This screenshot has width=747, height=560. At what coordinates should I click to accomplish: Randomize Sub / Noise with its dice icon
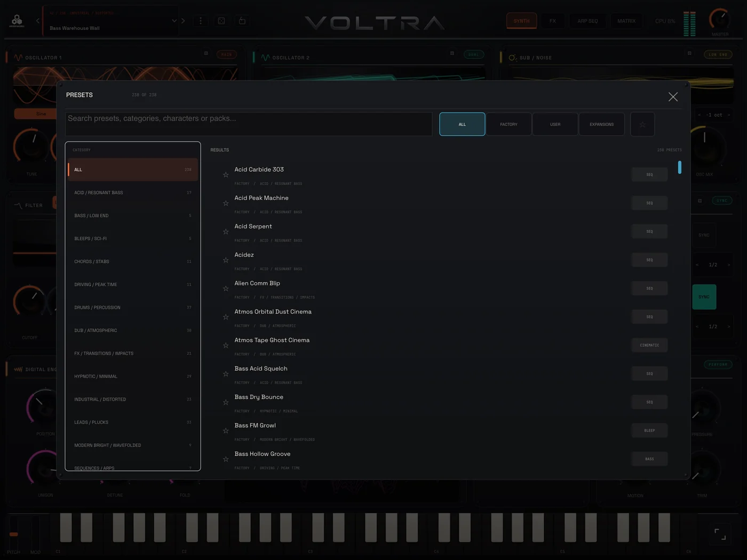689,53
